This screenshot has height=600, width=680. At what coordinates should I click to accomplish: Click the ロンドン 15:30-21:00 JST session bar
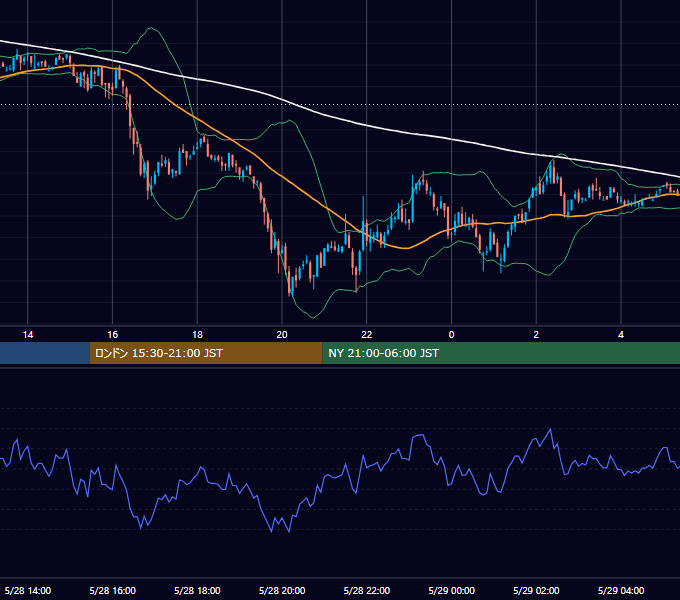(x=206, y=353)
